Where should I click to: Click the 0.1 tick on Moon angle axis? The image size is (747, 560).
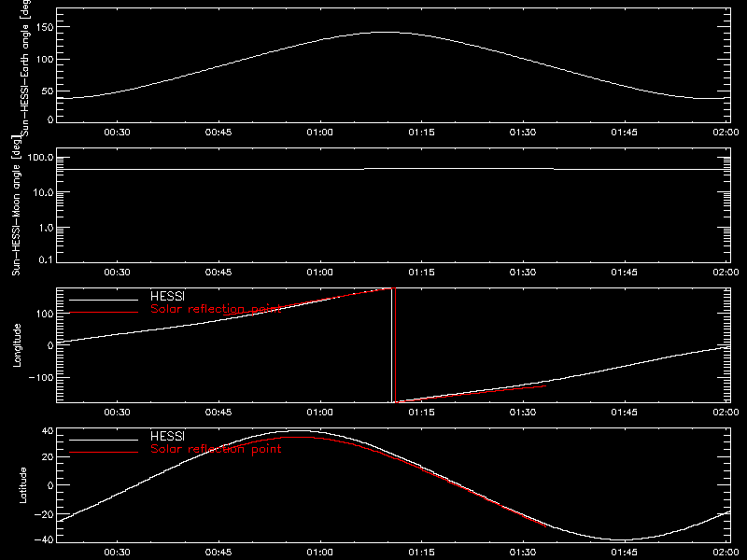(46, 259)
